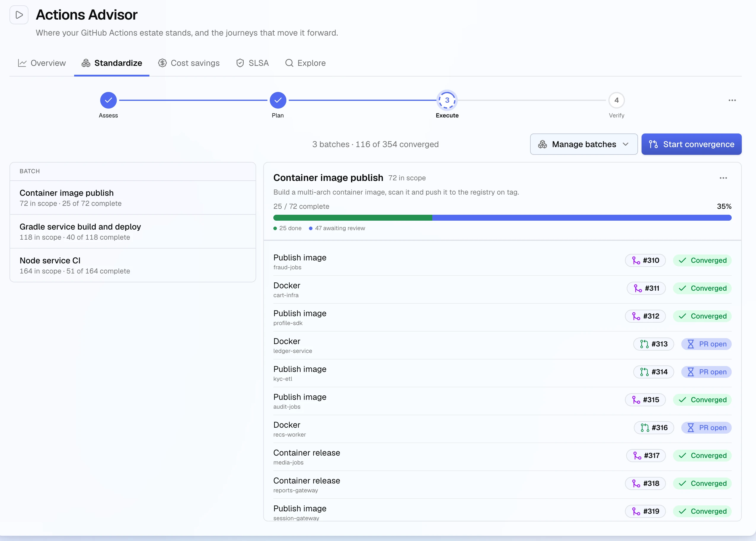Image resolution: width=756 pixels, height=541 pixels.
Task: Open Container image publish panel ellipsis menu
Action: click(x=723, y=178)
